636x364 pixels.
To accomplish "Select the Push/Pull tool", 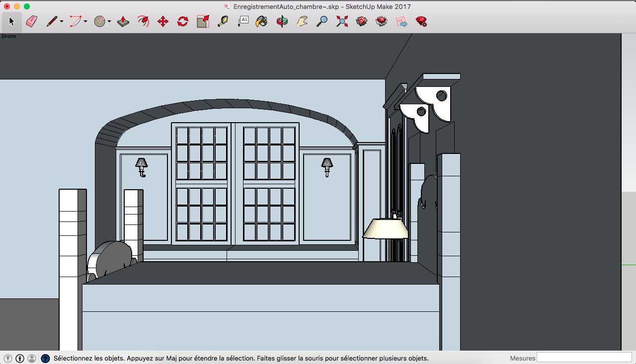I will tap(123, 21).
